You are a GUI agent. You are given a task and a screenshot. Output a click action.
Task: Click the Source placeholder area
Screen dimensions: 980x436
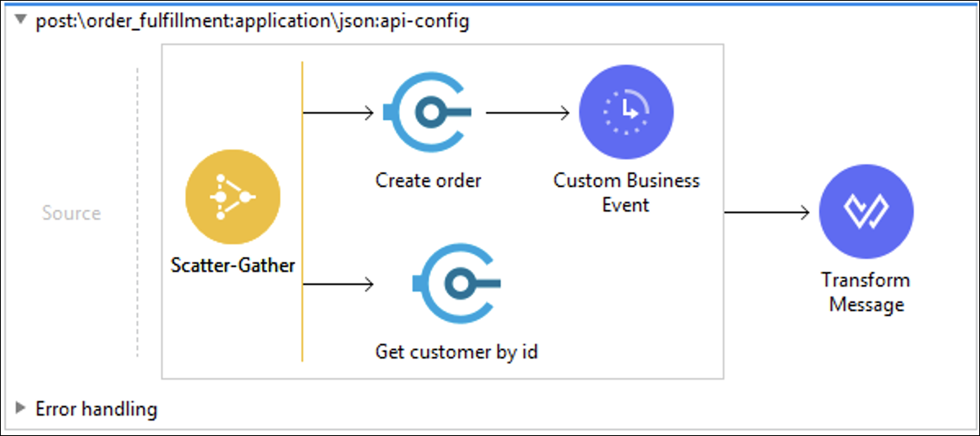coord(72,213)
